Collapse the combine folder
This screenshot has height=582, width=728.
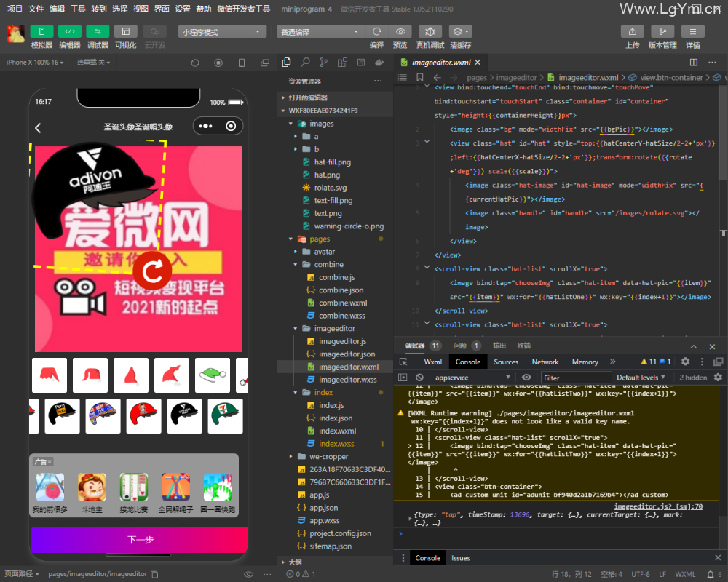296,265
